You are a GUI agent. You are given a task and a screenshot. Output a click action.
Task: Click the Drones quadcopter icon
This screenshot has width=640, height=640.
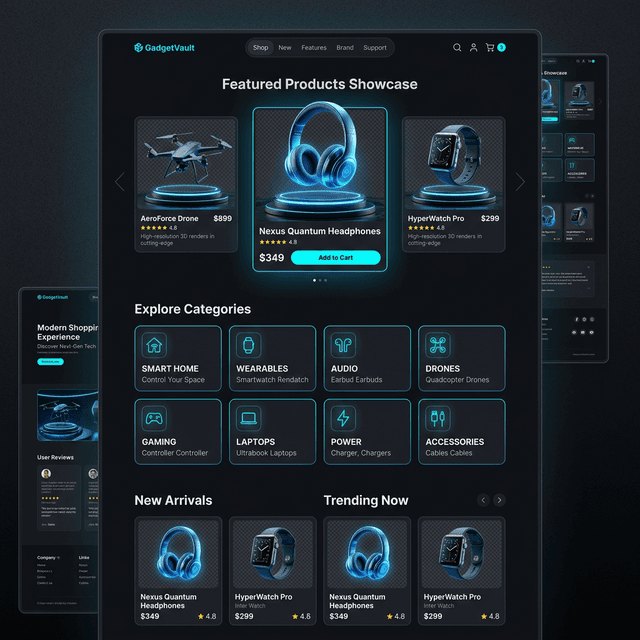[x=438, y=345]
